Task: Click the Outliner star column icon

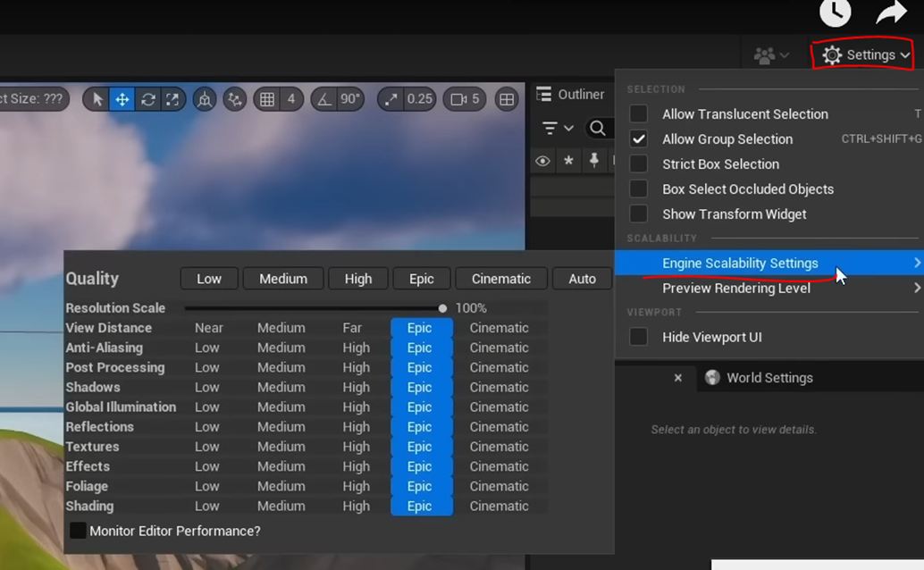Action: 568,160
